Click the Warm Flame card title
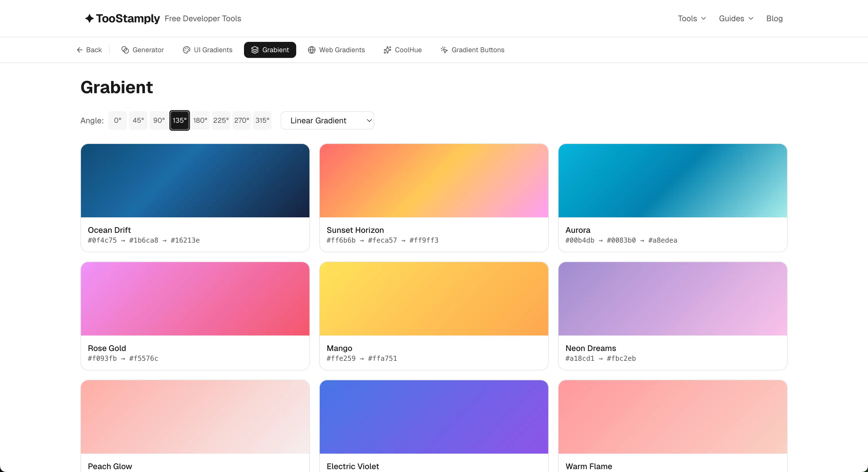The width and height of the screenshot is (868, 472). click(x=589, y=466)
